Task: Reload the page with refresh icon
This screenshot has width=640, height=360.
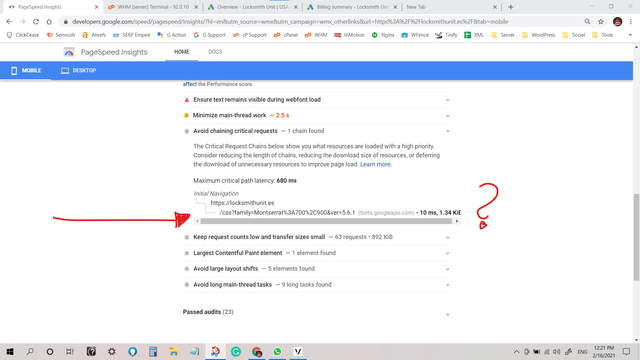Action: tap(36, 22)
